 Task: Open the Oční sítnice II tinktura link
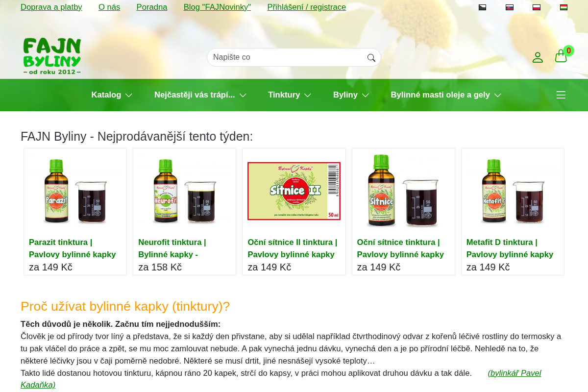293,248
